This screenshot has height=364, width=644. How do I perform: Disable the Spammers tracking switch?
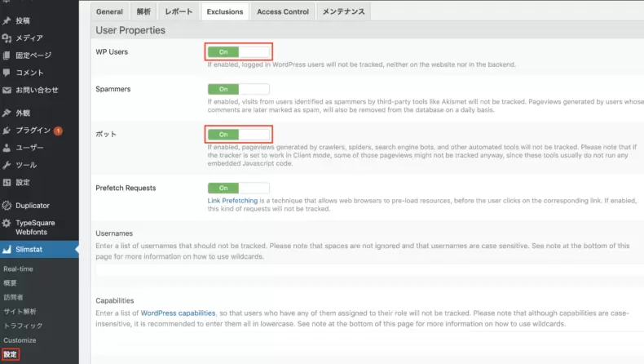238,89
